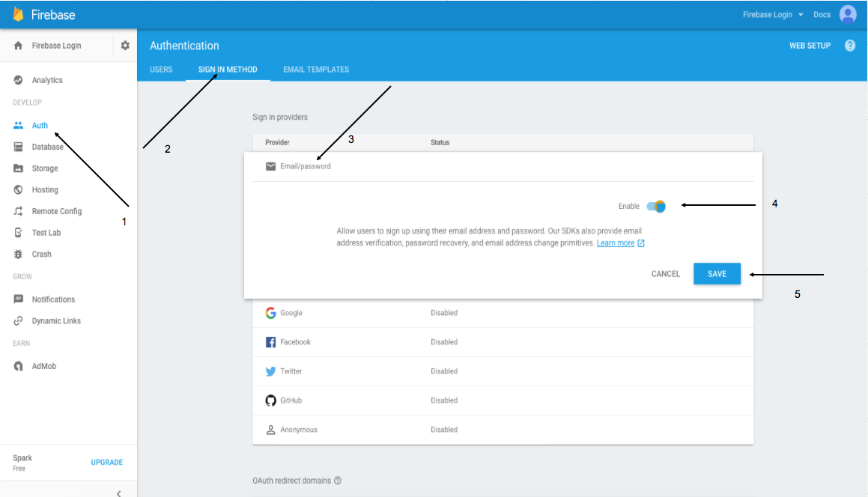Click the Disabled status for Anonymous
Screen dimensions: 868x497
444,430
